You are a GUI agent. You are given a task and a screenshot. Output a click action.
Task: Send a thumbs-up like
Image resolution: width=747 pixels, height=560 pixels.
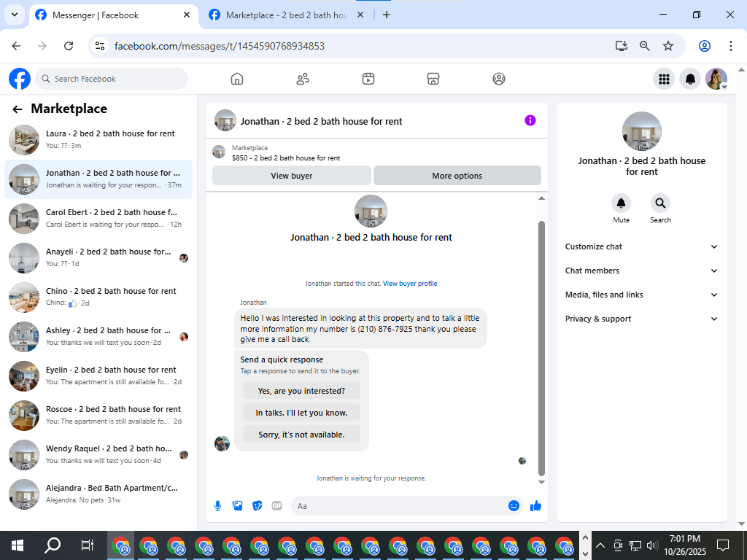coord(536,506)
